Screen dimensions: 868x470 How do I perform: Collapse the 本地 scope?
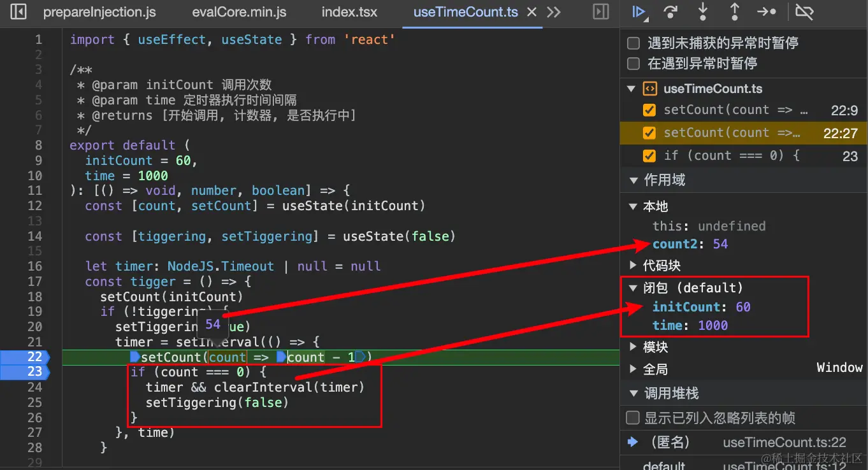(x=633, y=206)
